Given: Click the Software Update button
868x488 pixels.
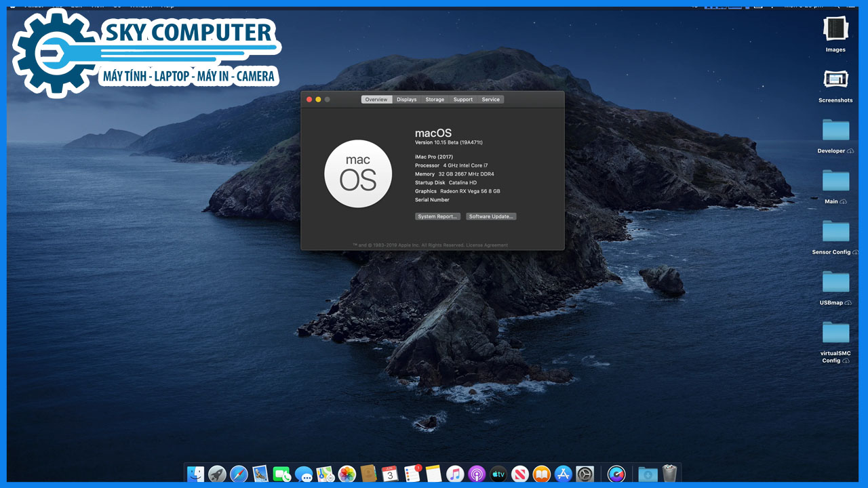Looking at the screenshot, I should tap(491, 217).
